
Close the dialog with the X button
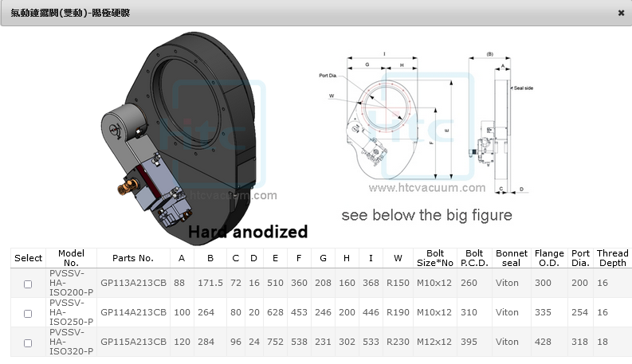(621, 13)
